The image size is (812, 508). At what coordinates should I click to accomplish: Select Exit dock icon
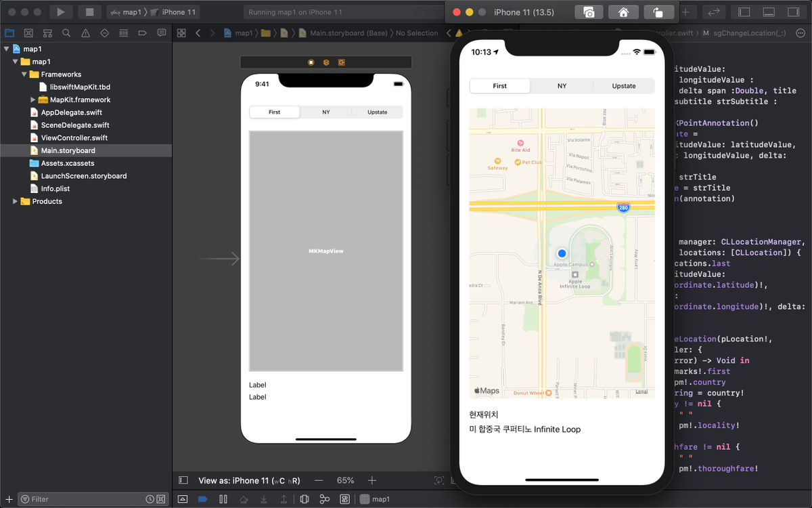pyautogui.click(x=342, y=62)
